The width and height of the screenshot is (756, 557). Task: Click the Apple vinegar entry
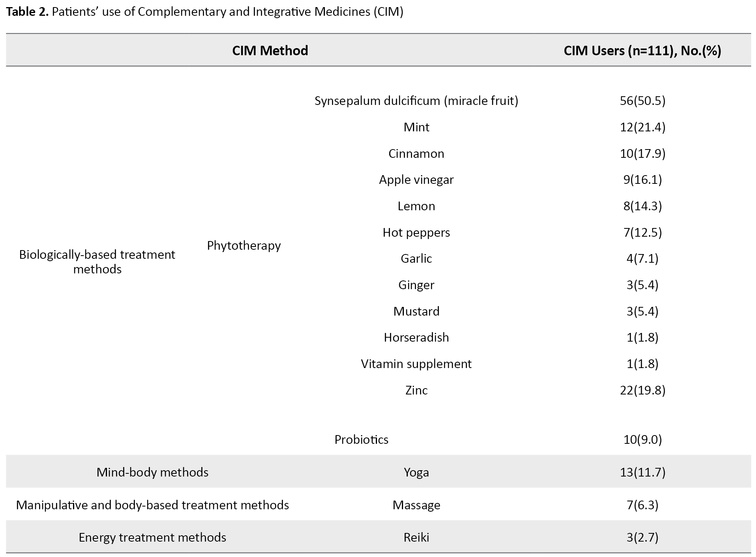(x=416, y=180)
